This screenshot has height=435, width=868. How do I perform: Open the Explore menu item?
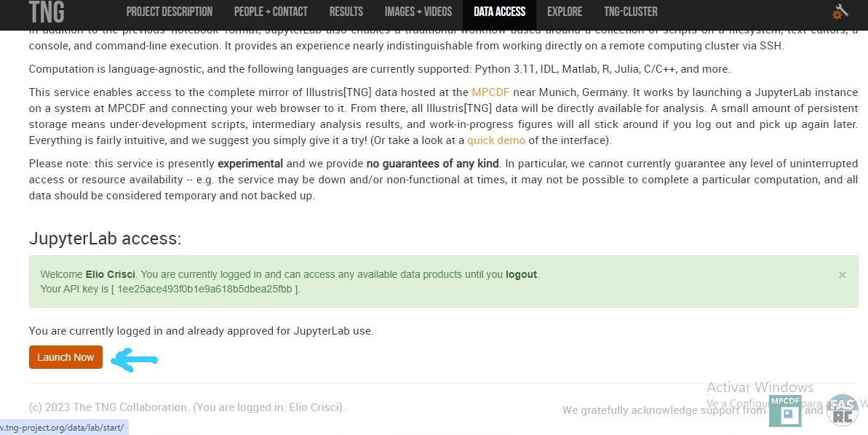point(565,12)
